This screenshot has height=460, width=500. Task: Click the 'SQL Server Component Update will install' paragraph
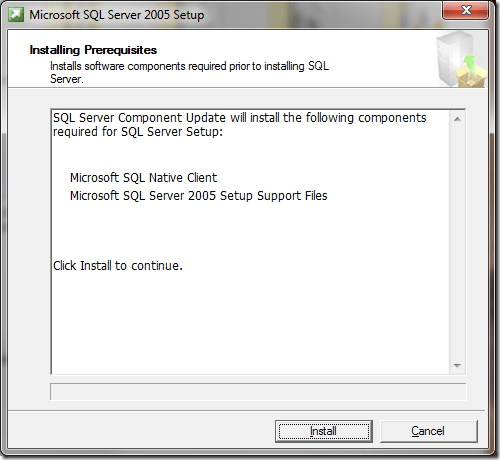[x=240, y=125]
